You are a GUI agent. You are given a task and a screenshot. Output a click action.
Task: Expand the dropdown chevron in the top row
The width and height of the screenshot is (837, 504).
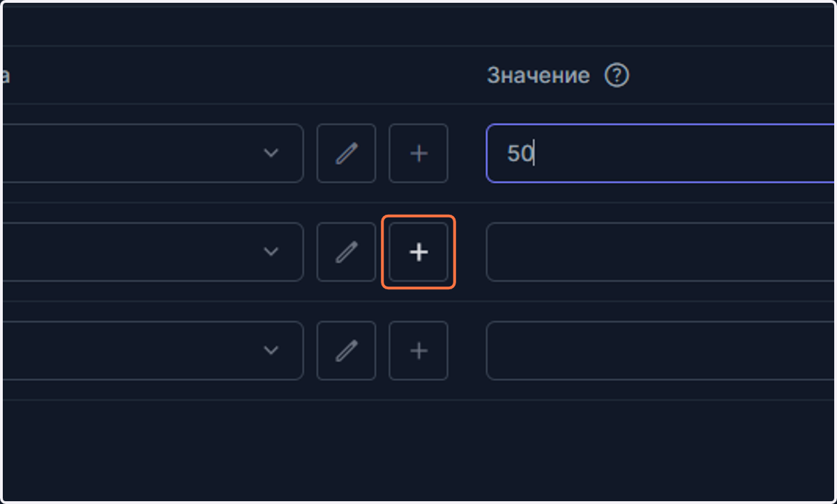click(271, 153)
